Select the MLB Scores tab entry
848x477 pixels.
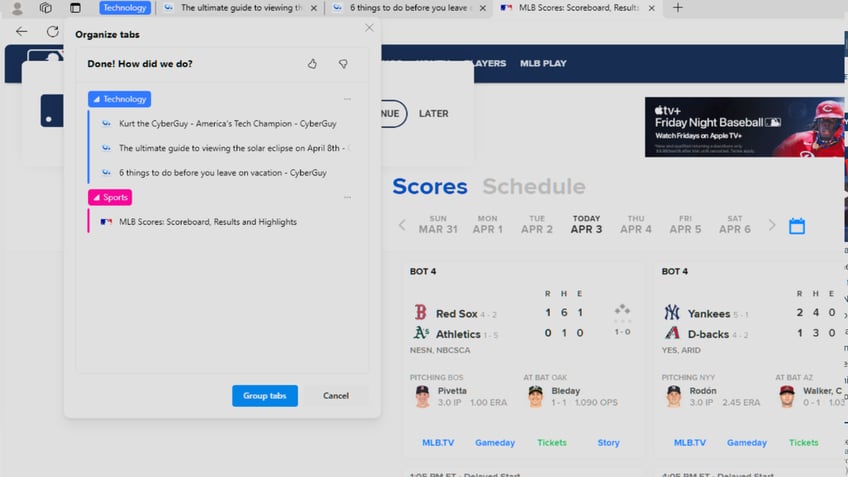coord(199,222)
